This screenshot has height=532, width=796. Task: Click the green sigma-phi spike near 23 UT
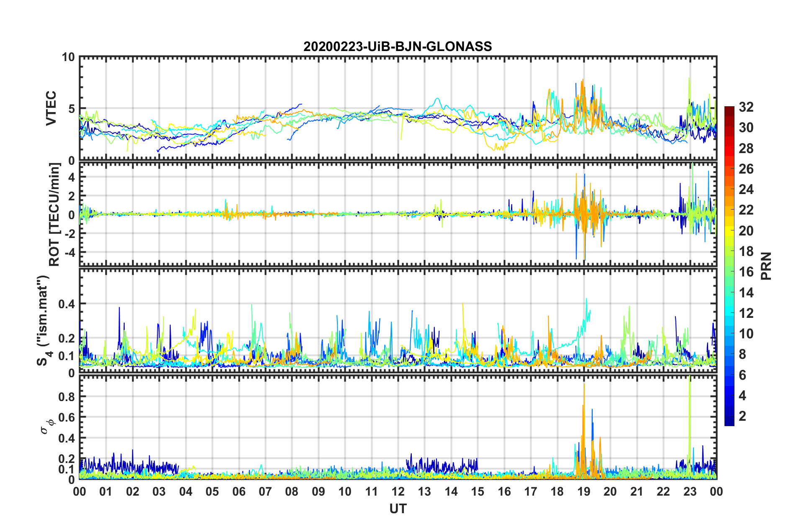[689, 427]
